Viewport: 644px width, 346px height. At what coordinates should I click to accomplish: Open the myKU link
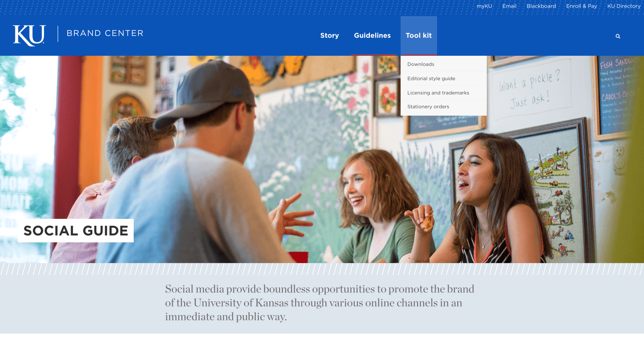click(x=484, y=6)
